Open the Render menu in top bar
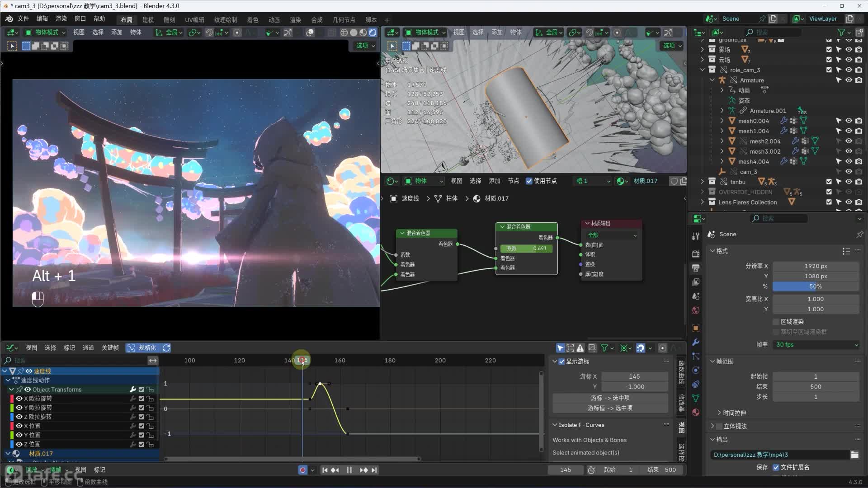This screenshot has width=868, height=488. [x=61, y=19]
